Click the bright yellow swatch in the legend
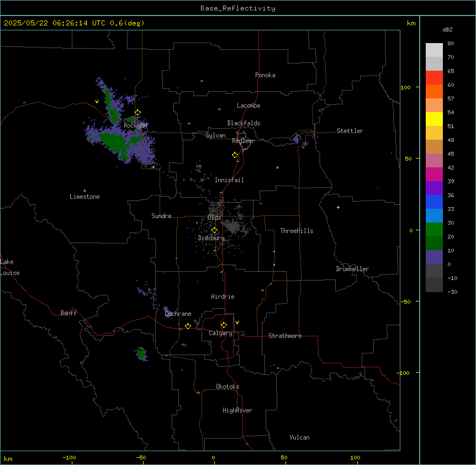Viewport: 476px width, 465px height. pos(434,119)
